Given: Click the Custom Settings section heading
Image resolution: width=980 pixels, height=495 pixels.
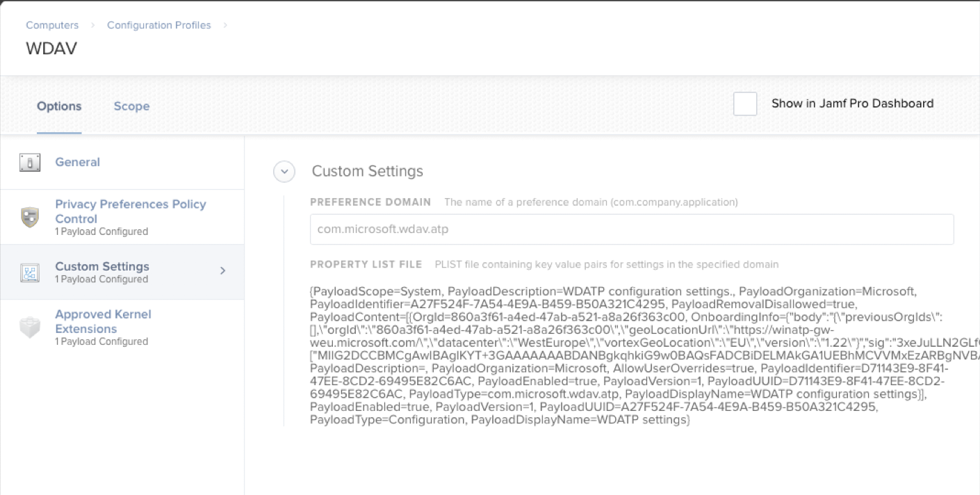Looking at the screenshot, I should 367,171.
